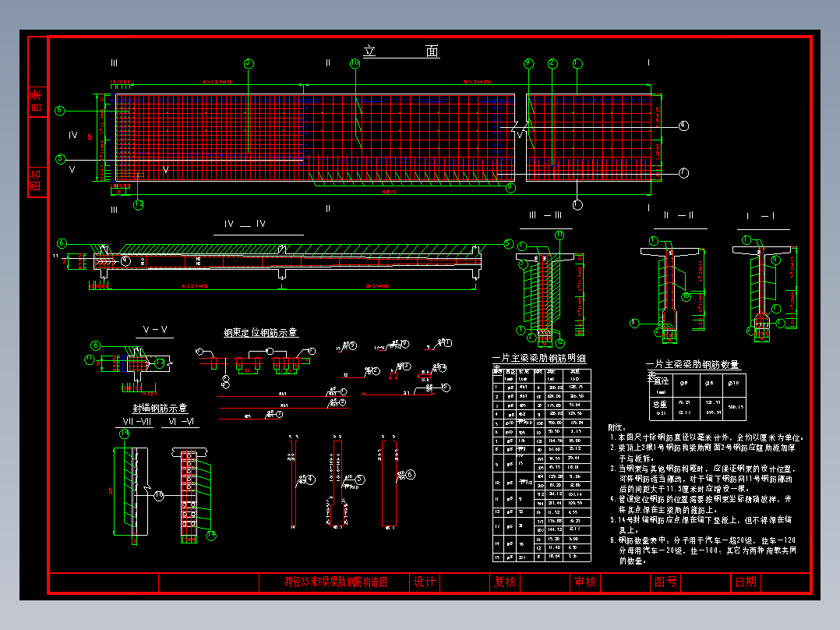
Task: Click note 5 starting 14号封锚钢筋应点焊
Action: pos(701,525)
